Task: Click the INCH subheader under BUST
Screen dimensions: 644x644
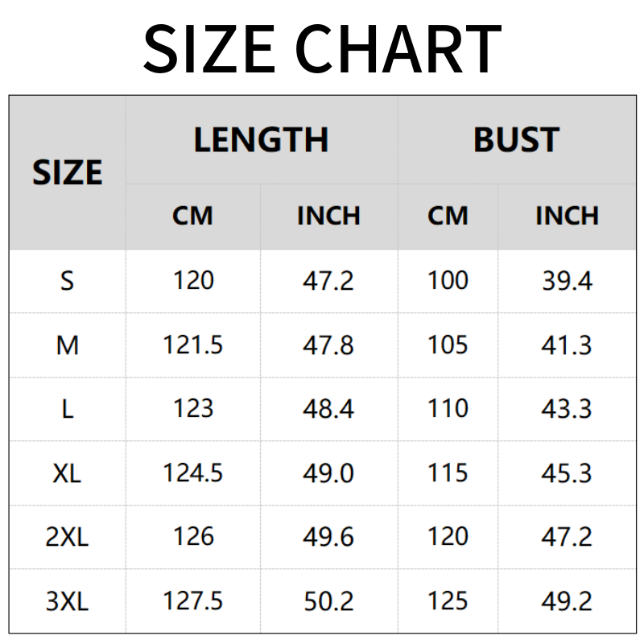Action: [x=568, y=216]
